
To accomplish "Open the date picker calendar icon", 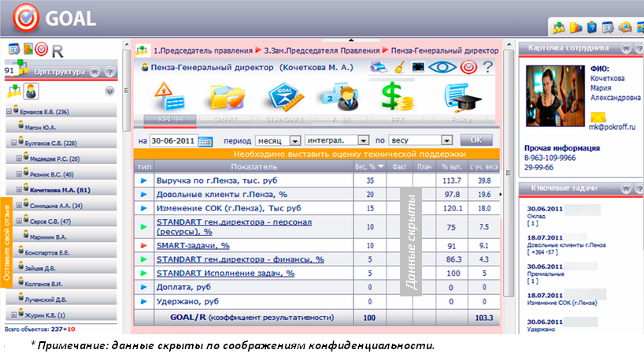I will click(205, 141).
